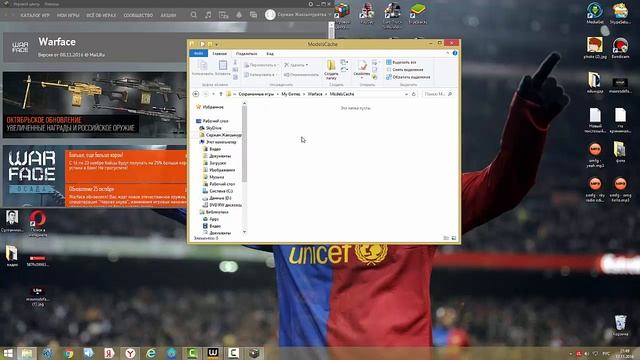This screenshot has width=640, height=360.
Task: Open Yandex browser from the taskbar
Action: click(130, 353)
